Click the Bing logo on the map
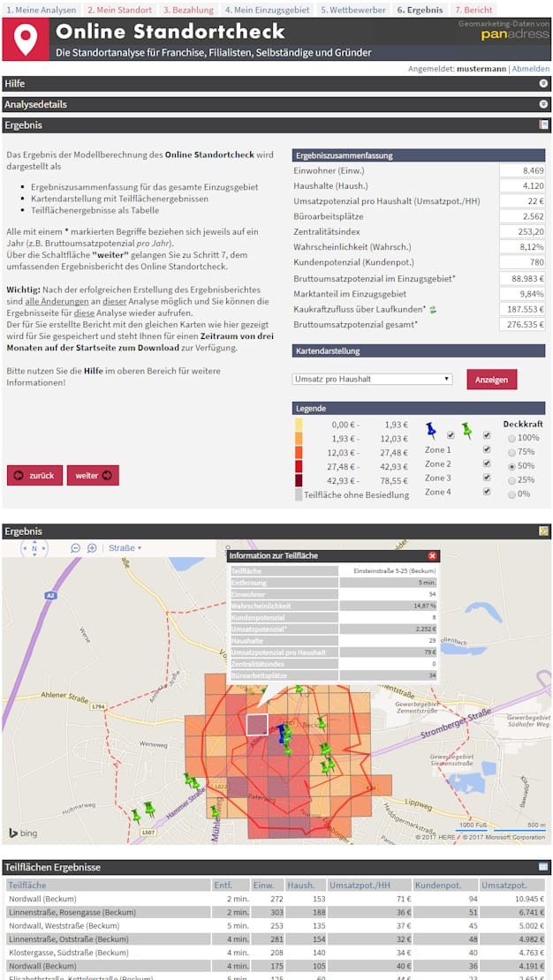This screenshot has width=553, height=980. (22, 833)
